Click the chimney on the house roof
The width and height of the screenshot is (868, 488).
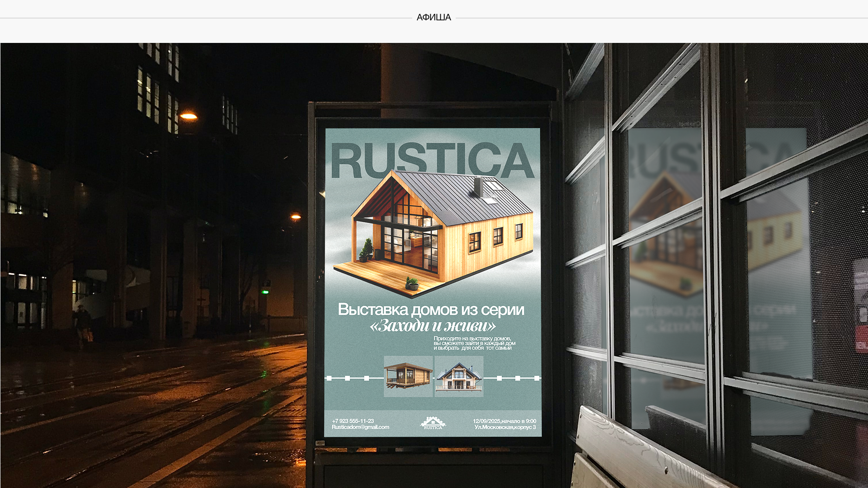click(478, 186)
